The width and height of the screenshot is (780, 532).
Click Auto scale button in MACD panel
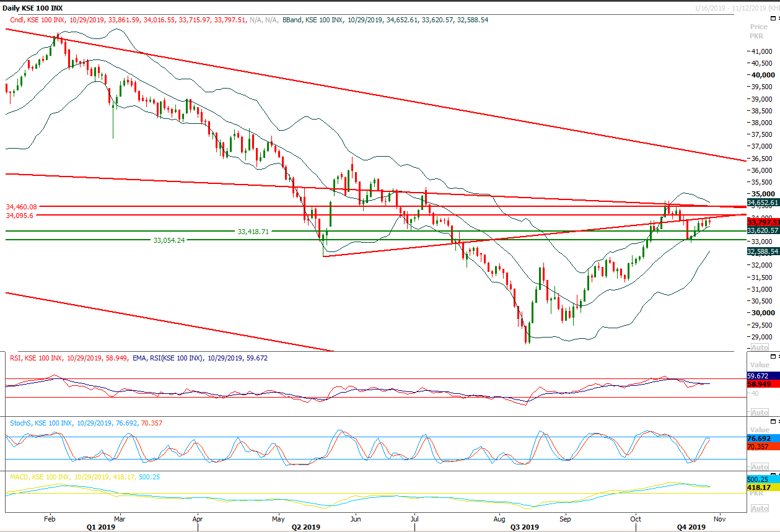[x=760, y=508]
